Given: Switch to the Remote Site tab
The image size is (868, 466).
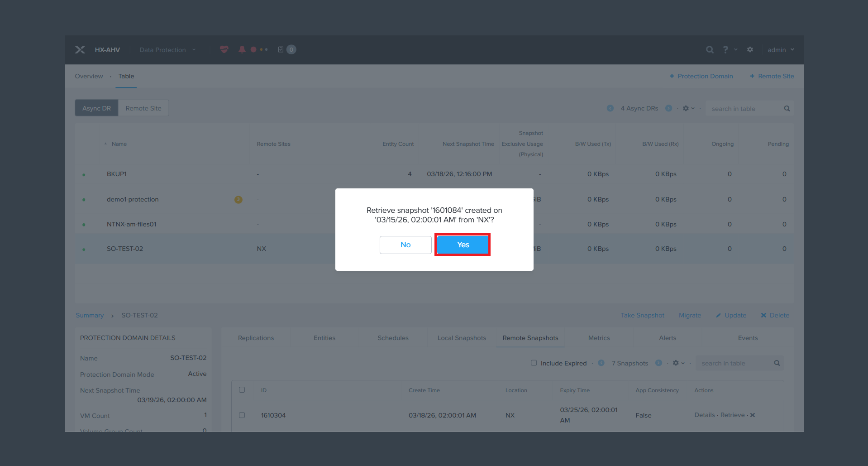Looking at the screenshot, I should 143,108.
